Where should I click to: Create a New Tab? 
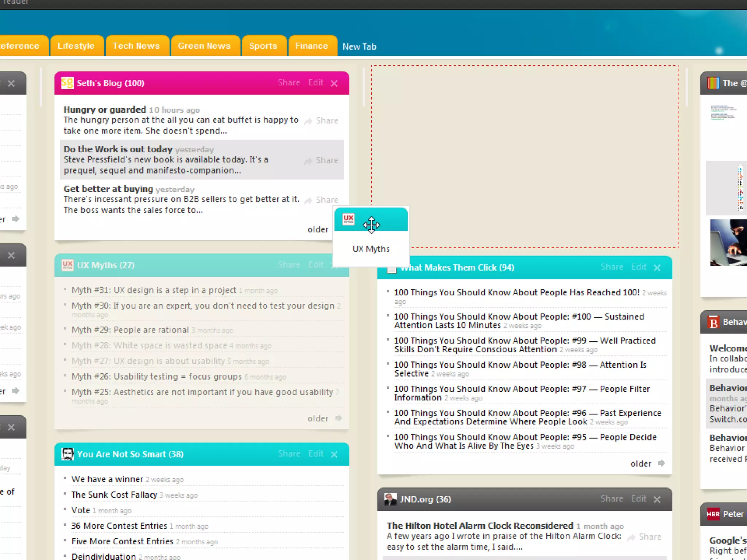[x=359, y=47]
